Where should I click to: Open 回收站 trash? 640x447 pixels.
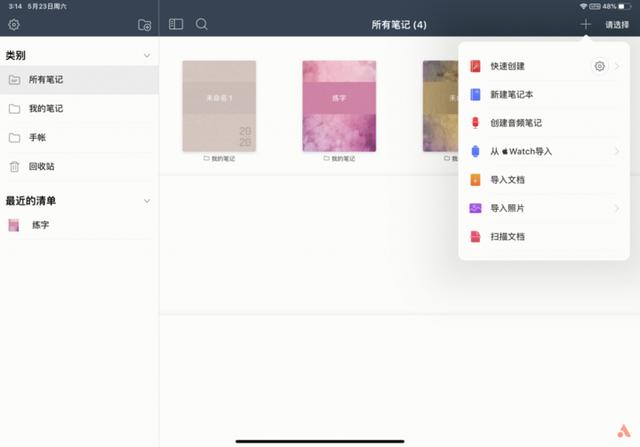[x=79, y=167]
